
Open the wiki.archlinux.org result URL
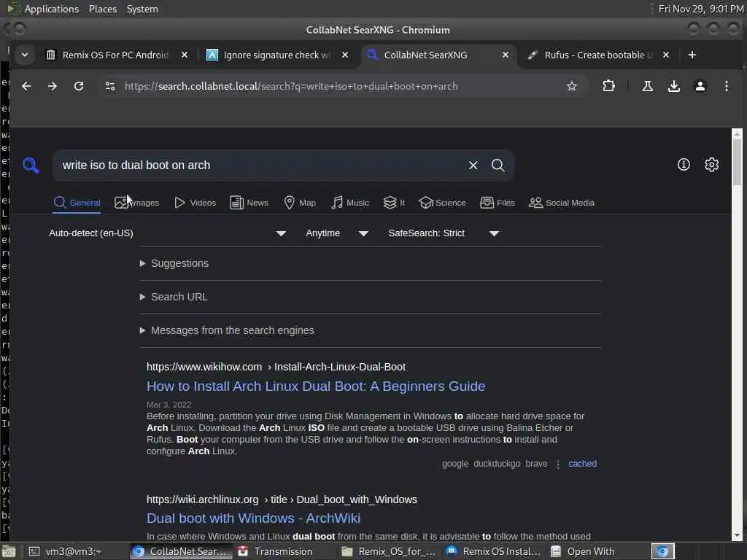pyautogui.click(x=282, y=499)
